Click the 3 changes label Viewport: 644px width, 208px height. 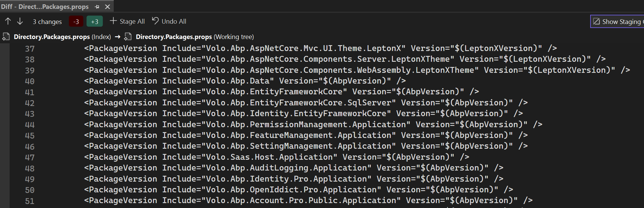click(47, 22)
